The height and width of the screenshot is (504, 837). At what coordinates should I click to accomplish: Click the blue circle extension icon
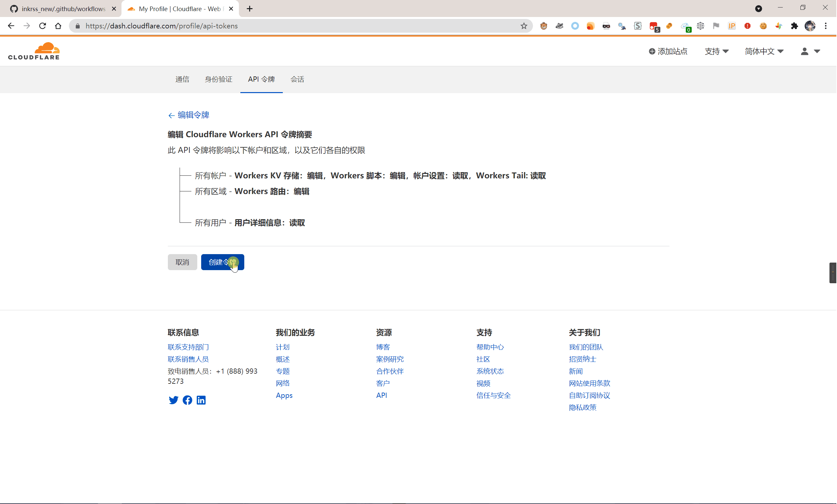coord(575,26)
